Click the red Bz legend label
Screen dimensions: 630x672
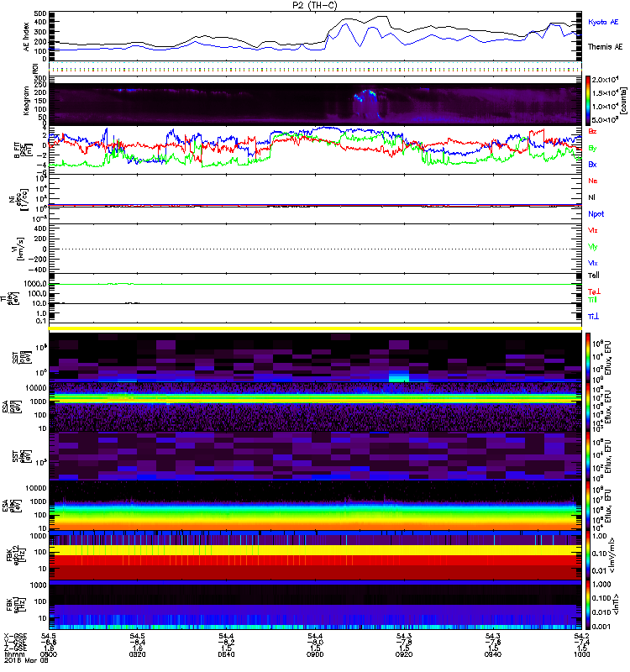[592, 131]
